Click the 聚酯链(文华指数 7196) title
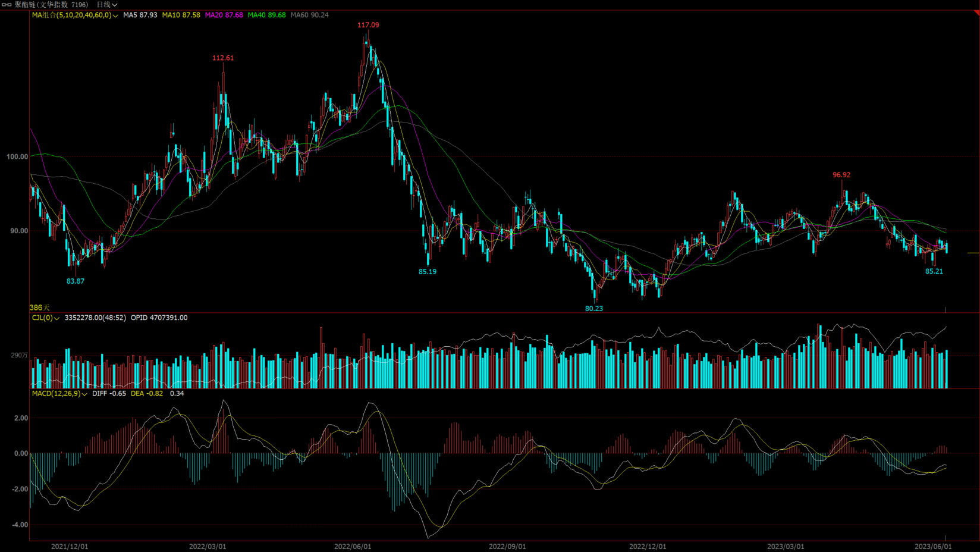The width and height of the screenshot is (980, 552). [x=52, y=4]
